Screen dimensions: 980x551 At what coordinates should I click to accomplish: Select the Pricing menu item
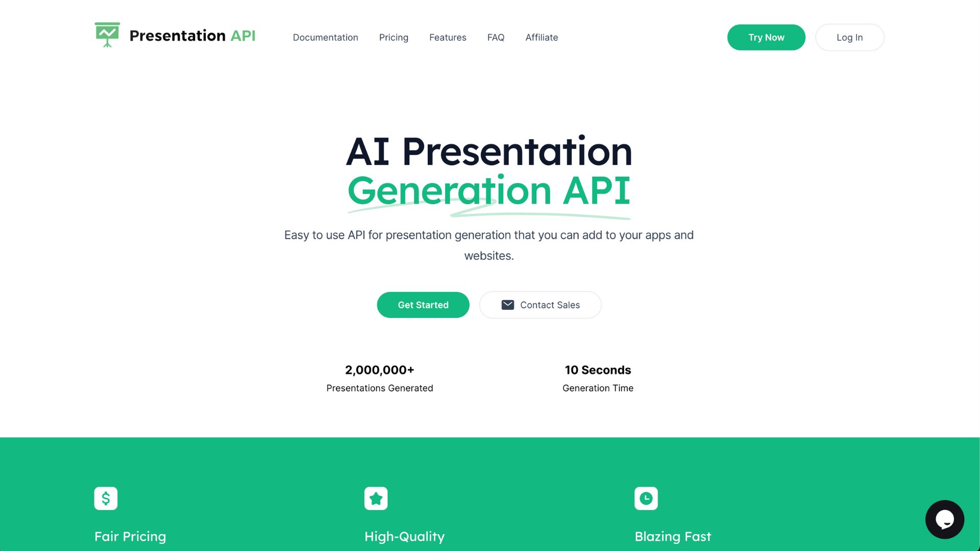[394, 37]
